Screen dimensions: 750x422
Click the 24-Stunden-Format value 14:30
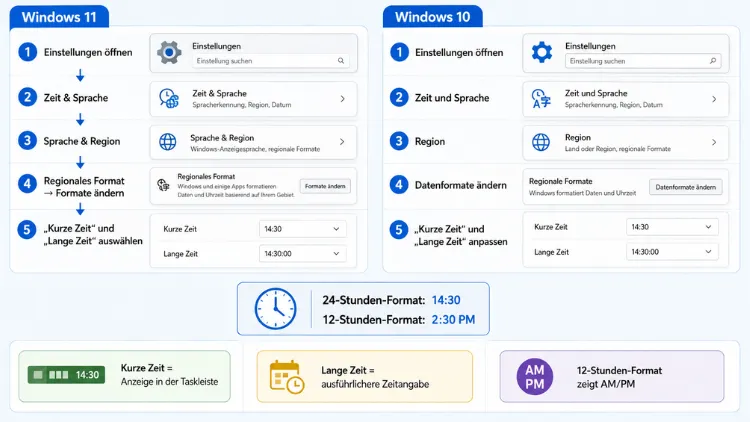(446, 300)
